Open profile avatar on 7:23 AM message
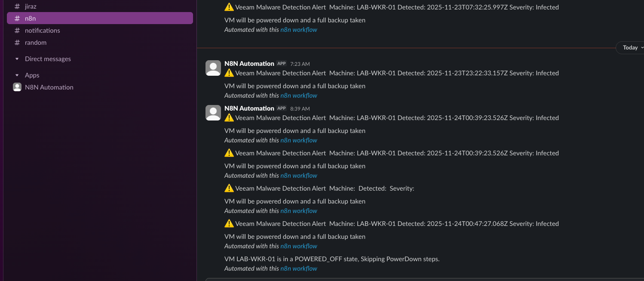Viewport: 644px width, 281px height. pyautogui.click(x=213, y=68)
